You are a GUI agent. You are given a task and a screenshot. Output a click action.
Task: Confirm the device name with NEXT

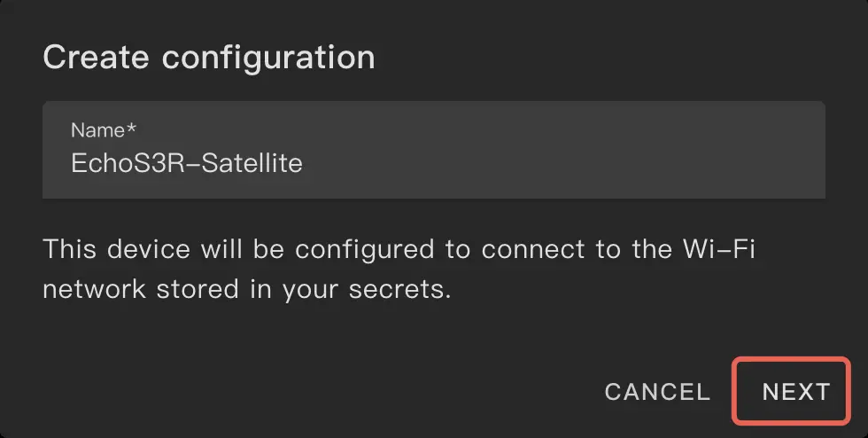(794, 391)
